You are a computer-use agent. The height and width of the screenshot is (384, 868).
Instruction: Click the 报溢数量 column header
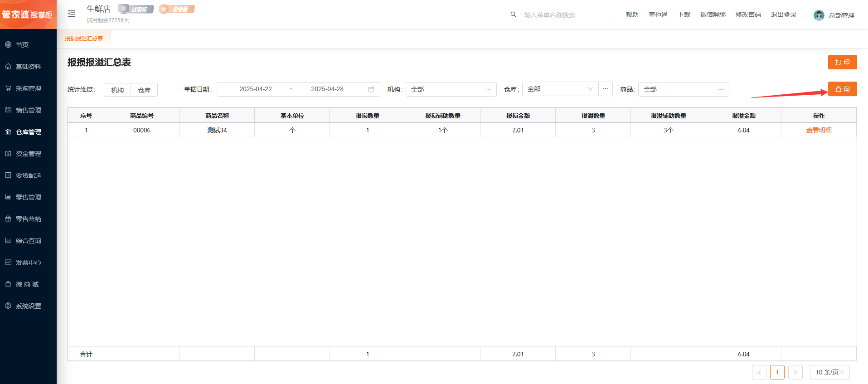tap(593, 116)
